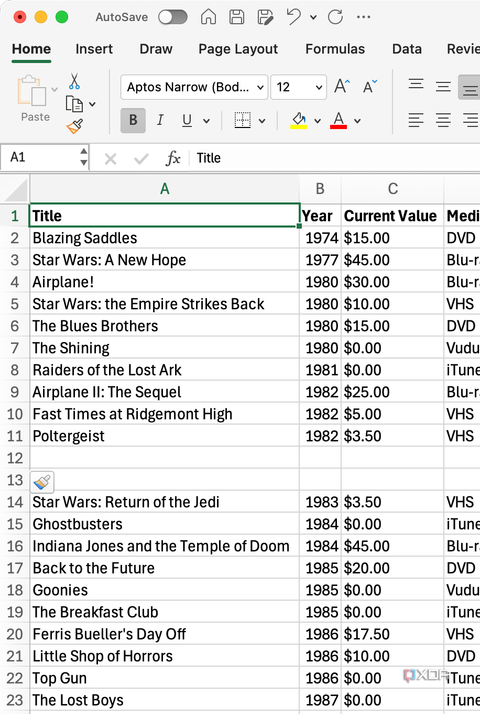Screen dimensions: 480x714
Task: Click the Middle Align icon
Action: point(443,87)
